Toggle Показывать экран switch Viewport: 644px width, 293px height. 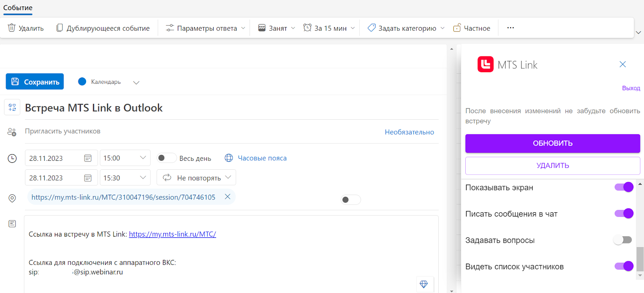624,187
